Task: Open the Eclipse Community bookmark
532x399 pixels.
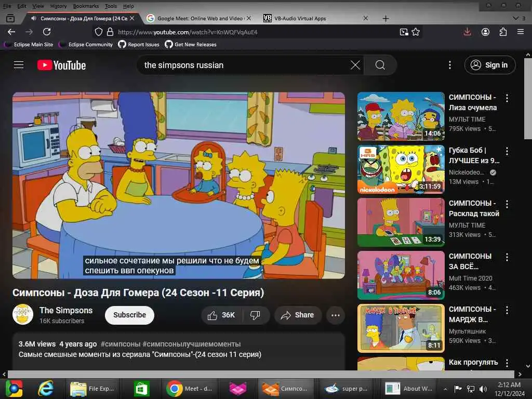Action: 86,45
